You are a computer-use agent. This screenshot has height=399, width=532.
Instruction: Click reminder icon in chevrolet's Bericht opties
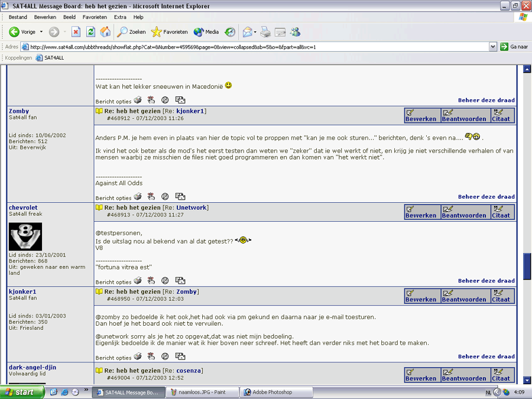pyautogui.click(x=151, y=280)
